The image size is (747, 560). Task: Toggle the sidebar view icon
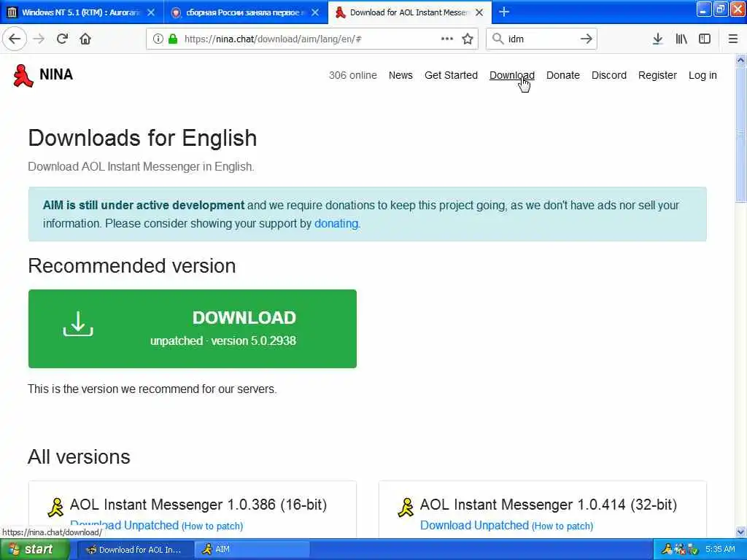705,39
